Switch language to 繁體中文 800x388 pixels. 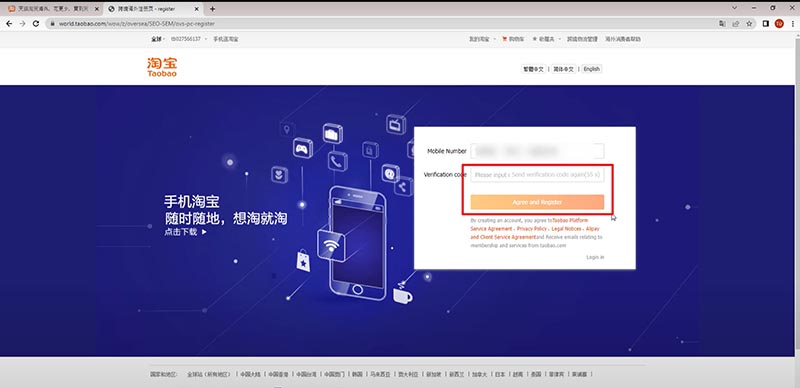click(x=534, y=69)
